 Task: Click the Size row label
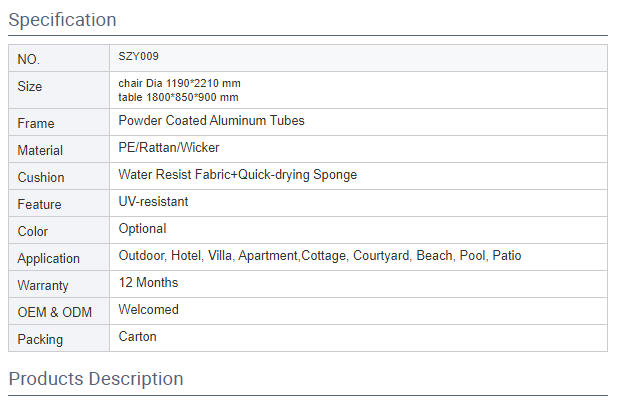click(x=30, y=87)
